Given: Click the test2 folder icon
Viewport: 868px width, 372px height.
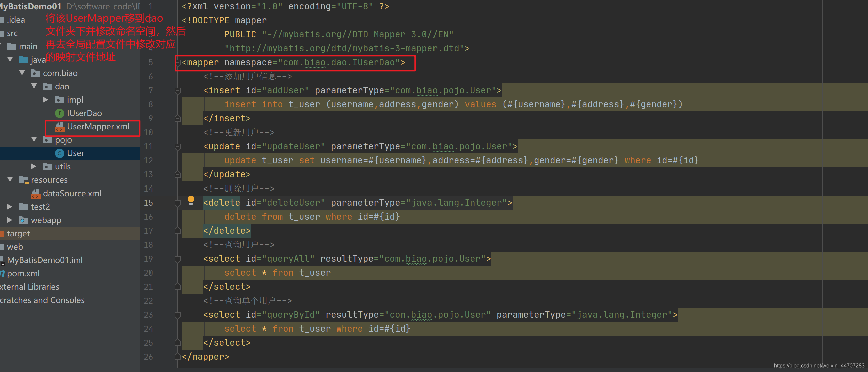Looking at the screenshot, I should tap(24, 207).
